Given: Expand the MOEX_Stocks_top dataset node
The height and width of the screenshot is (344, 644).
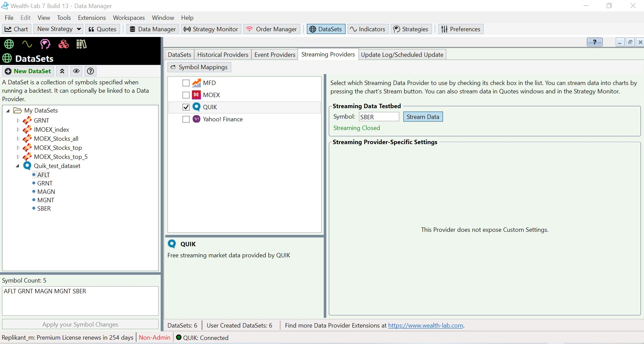Looking at the screenshot, I should 18,148.
